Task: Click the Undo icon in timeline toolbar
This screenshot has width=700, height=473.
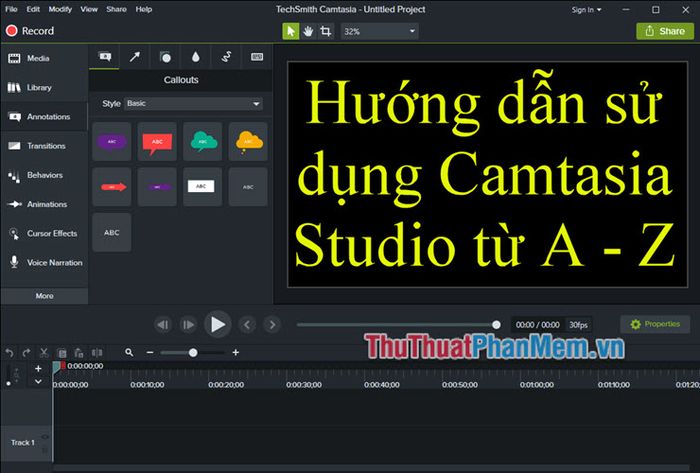Action: coord(9,353)
